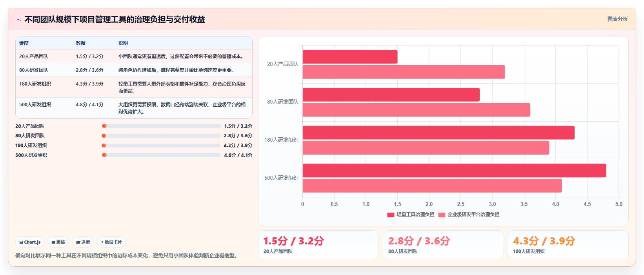The image size is (644, 275).
Task: Click table value 4.3分 / 3.9分
Action: 90,84
